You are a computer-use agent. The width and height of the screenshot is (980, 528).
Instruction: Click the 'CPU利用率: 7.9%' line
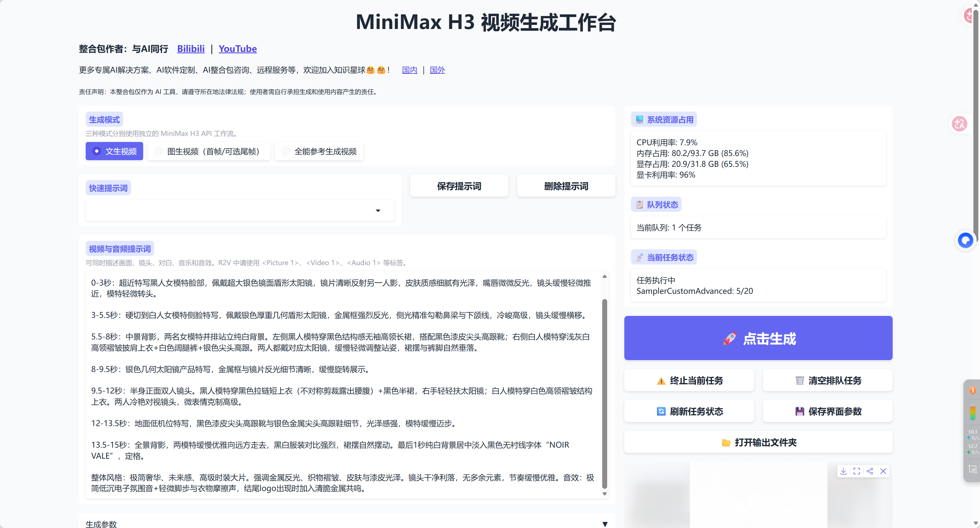(667, 142)
